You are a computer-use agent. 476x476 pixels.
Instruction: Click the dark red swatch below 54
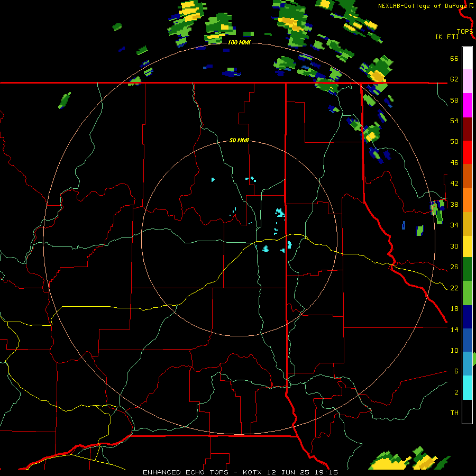467,129
